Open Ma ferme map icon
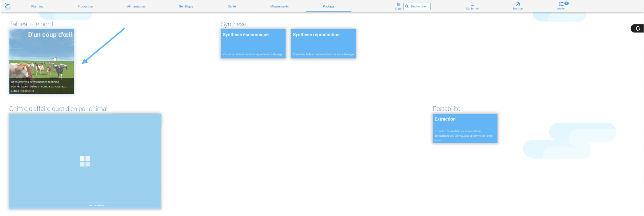This screenshot has width=644, height=216. click(x=472, y=4)
